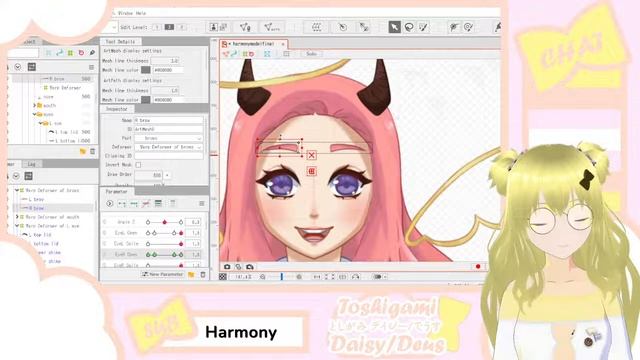Open the Parts panel hamburger menu

[x=91, y=67]
